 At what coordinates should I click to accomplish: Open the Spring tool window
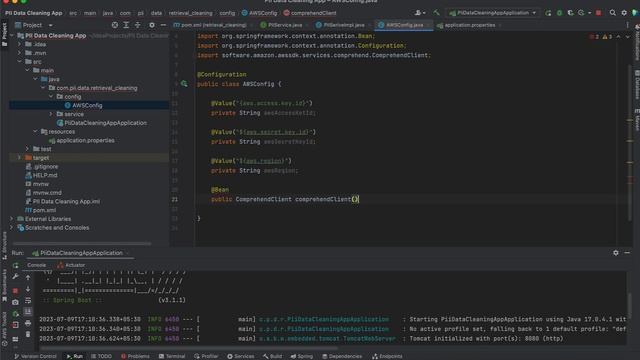coord(302,356)
